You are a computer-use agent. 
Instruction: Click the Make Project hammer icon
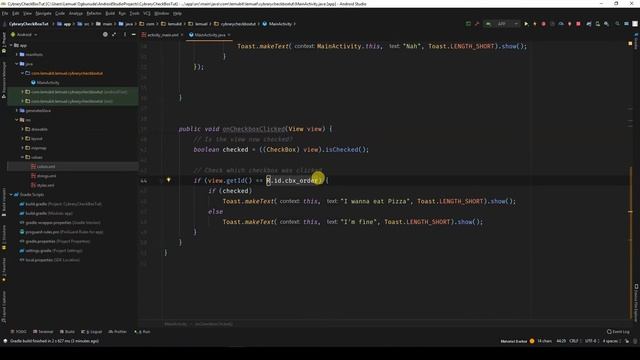tap(477, 24)
